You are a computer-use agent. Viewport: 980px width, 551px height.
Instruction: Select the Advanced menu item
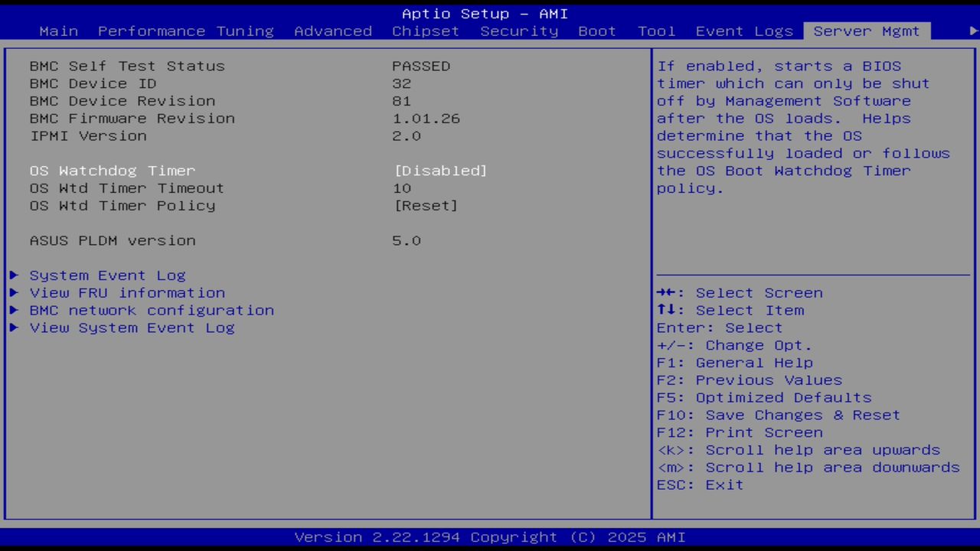333,31
